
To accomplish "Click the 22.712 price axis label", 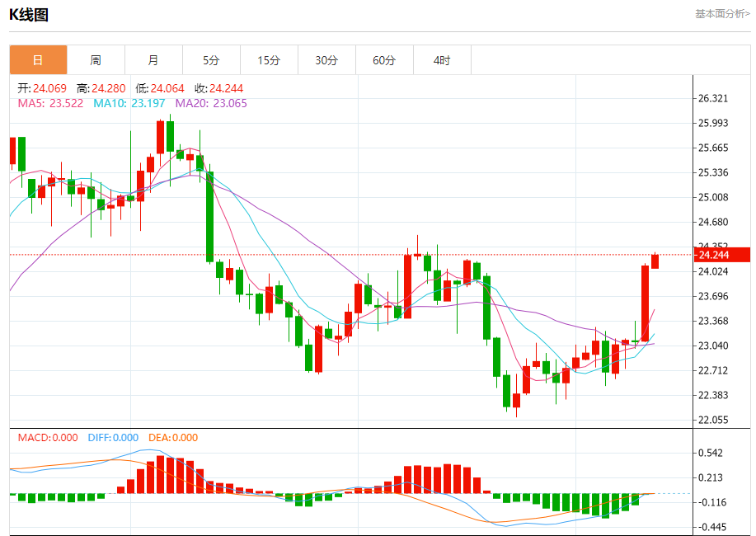I will (x=713, y=370).
